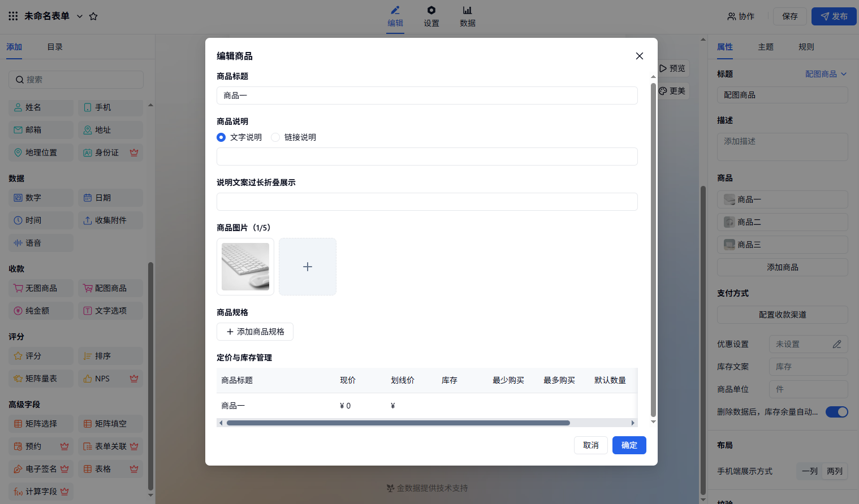Viewport: 859px width, 504px height.
Task: Open 协作 collaboration icon
Action: (x=741, y=16)
